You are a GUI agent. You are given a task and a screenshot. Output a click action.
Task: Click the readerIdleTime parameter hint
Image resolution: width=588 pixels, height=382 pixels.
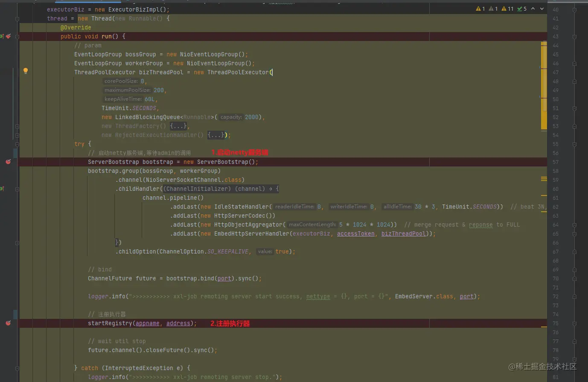pyautogui.click(x=294, y=207)
